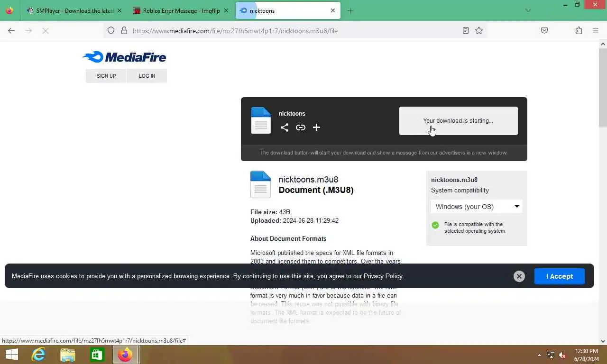This screenshot has height=364, width=607.
Task: Open the Extensions puzzle icon
Action: point(579,31)
